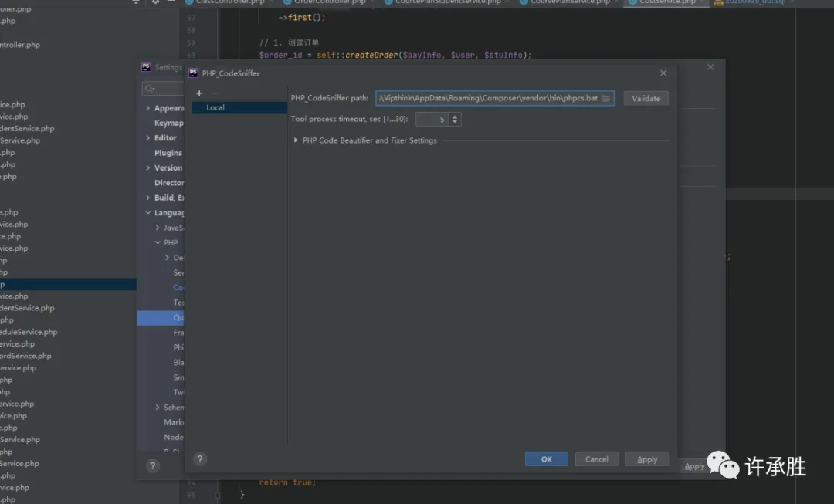This screenshot has height=504, width=834.
Task: Apply changes in the PHP_CodeSniffer dialog
Action: click(647, 459)
